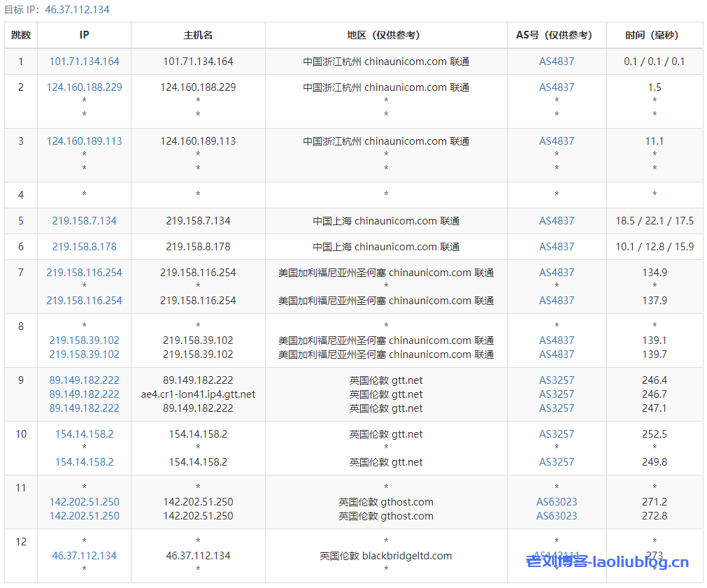This screenshot has width=707, height=588.
Task: Click the first AS63023 link in hop 11
Action: click(556, 502)
